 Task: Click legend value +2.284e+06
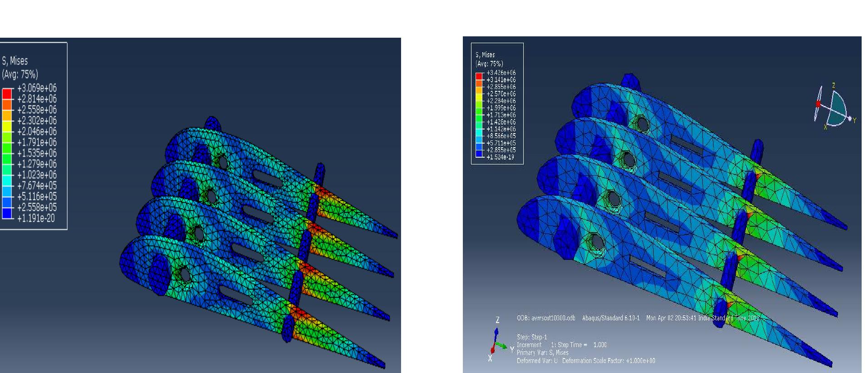pos(501,101)
